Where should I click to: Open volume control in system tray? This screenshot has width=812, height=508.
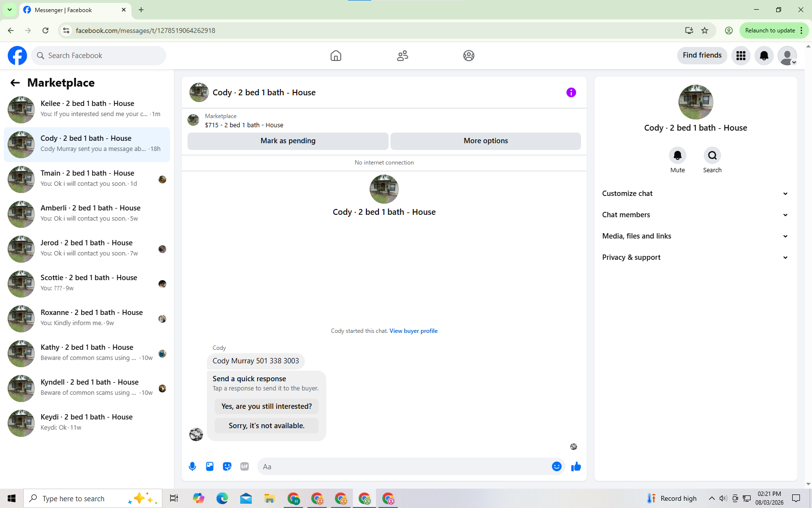(723, 498)
